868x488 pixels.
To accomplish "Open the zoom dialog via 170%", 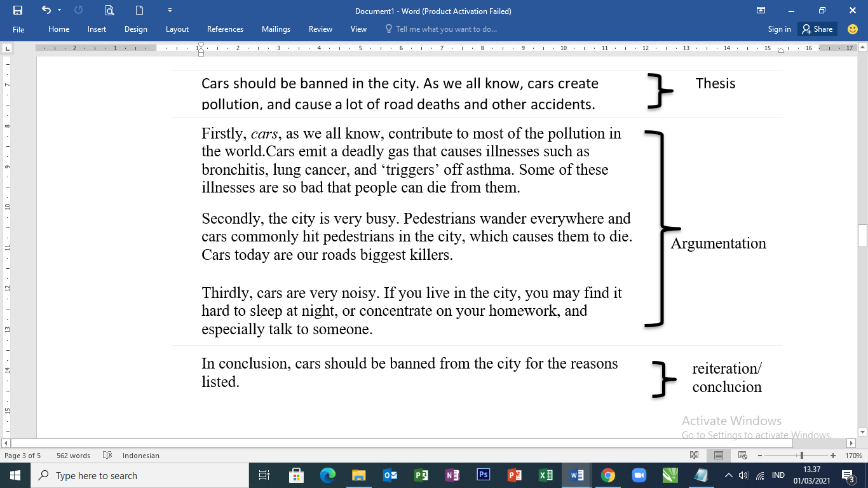I will (853, 456).
